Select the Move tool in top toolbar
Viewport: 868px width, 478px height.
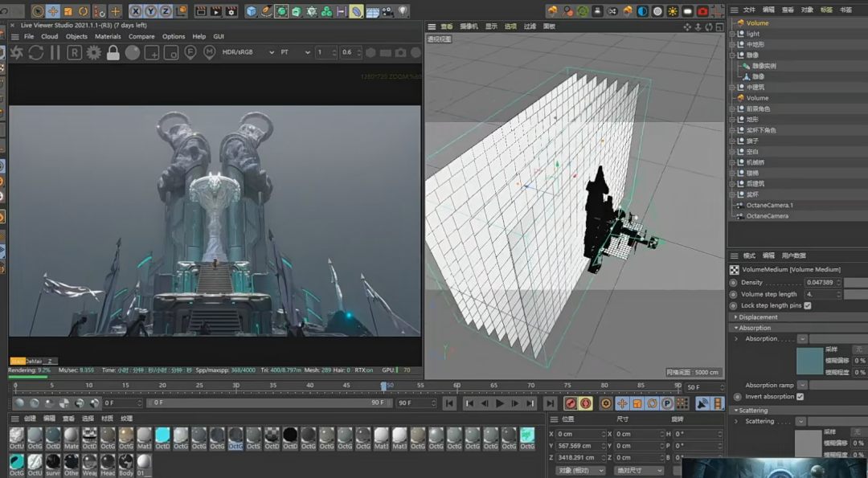pos(53,11)
